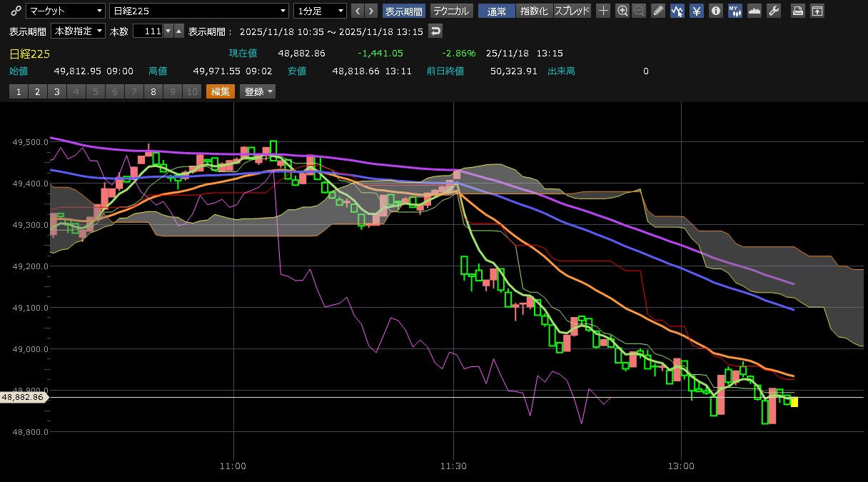Click the orange 編集 button
This screenshot has height=482, width=868.
[x=220, y=91]
